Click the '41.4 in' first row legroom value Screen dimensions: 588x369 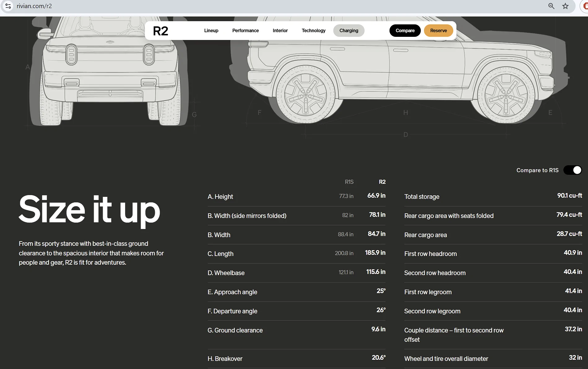pyautogui.click(x=573, y=291)
